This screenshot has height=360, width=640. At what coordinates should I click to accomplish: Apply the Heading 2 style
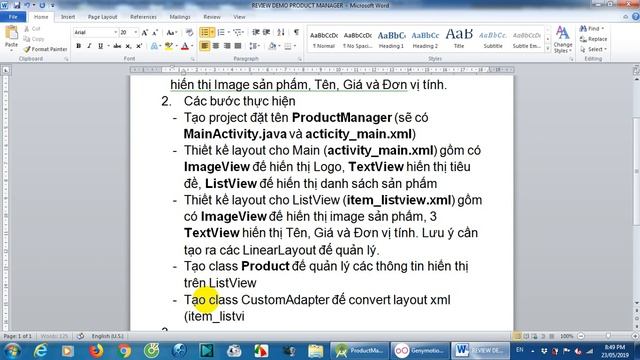(x=425, y=39)
